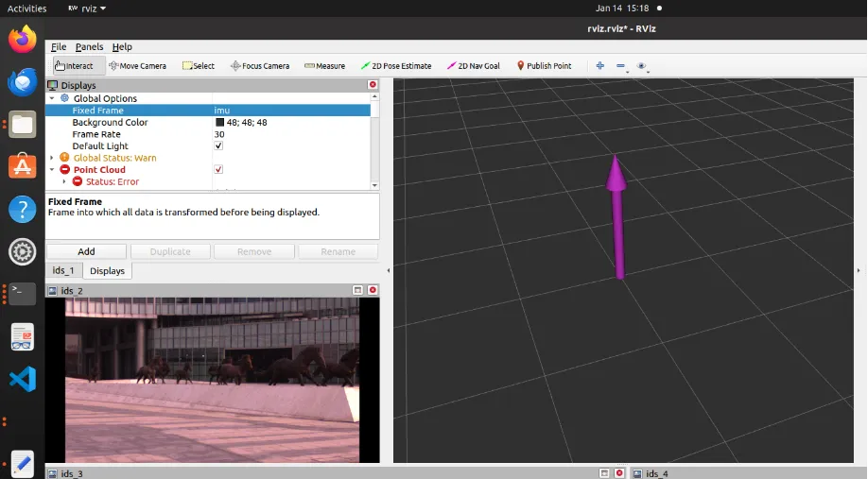Click the Displays list scrollbar up arrow

[374, 96]
